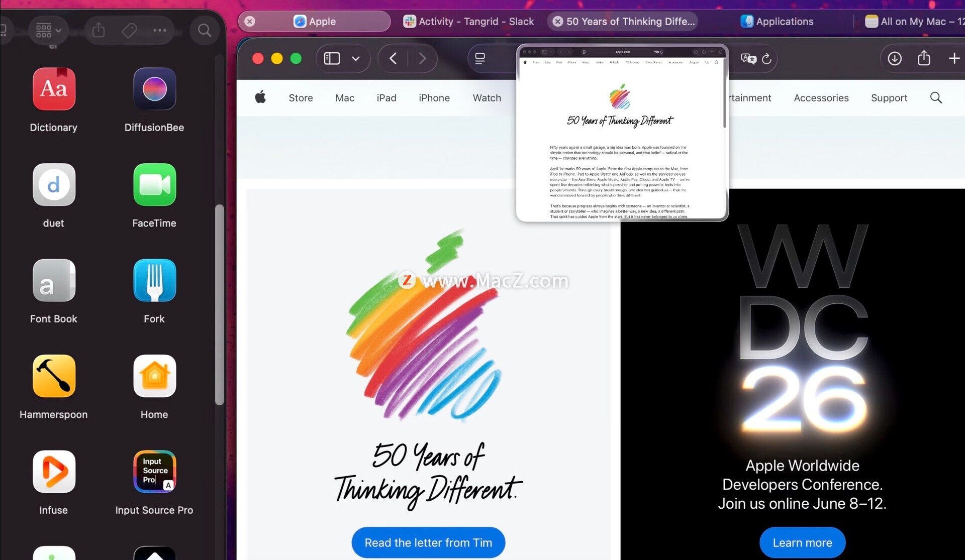Launch FaceTime from the Applications window

[x=154, y=184]
